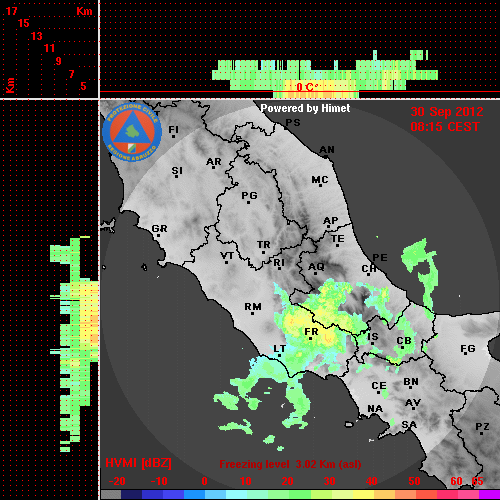Click the '-10' dBZ scale value
The height and width of the screenshot is (500, 500).
[x=159, y=481]
